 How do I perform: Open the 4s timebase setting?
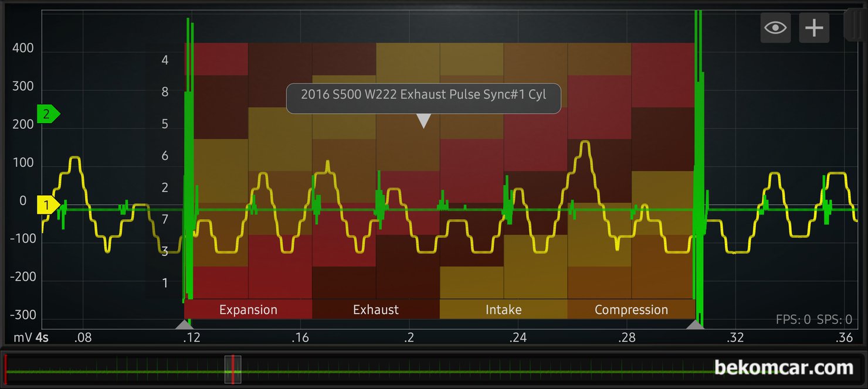point(42,338)
